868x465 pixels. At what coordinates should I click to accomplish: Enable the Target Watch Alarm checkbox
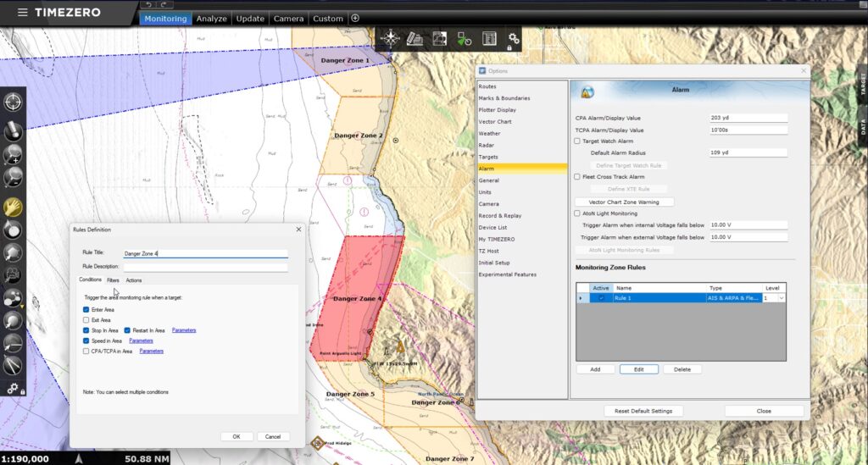point(577,141)
